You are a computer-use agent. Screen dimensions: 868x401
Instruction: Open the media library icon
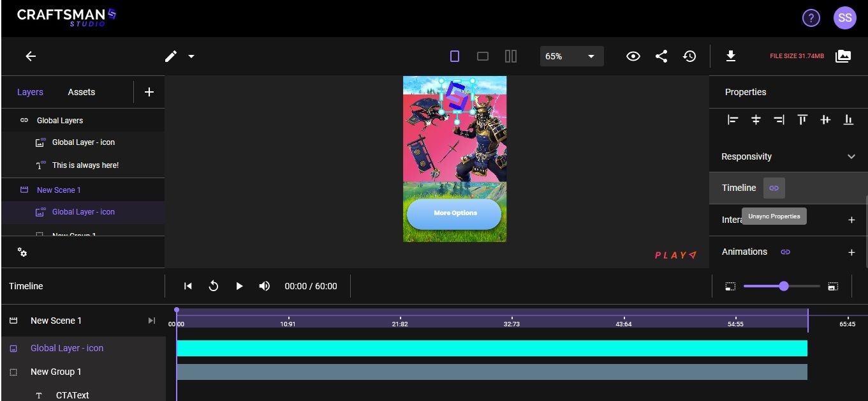pyautogui.click(x=843, y=56)
